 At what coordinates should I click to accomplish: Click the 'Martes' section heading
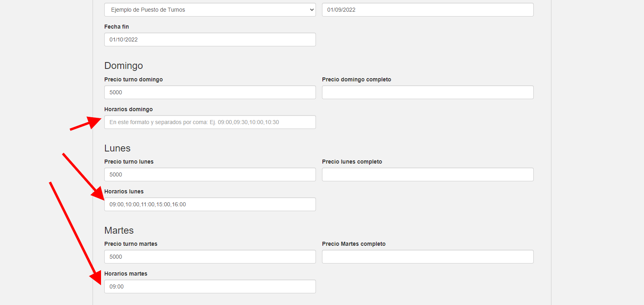pyautogui.click(x=119, y=230)
